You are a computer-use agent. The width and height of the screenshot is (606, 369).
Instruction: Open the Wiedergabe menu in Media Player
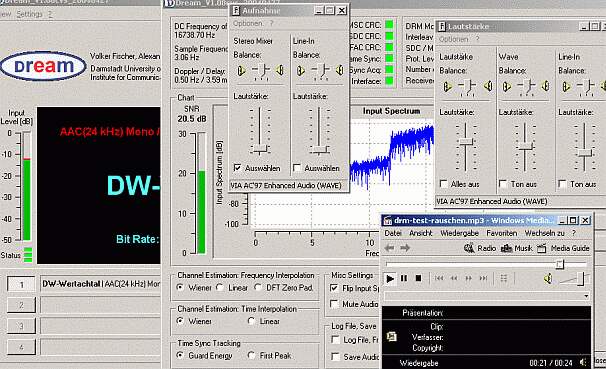459,233
